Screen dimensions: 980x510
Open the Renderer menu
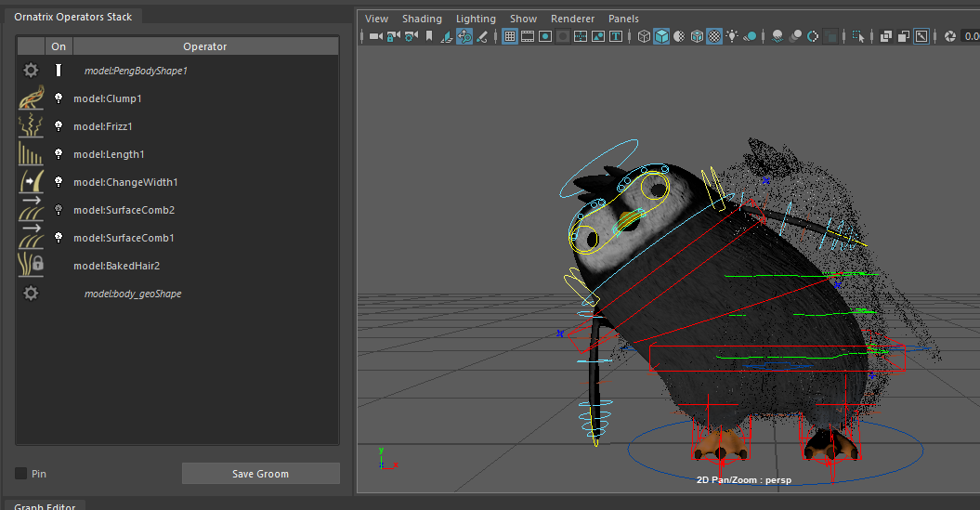572,19
